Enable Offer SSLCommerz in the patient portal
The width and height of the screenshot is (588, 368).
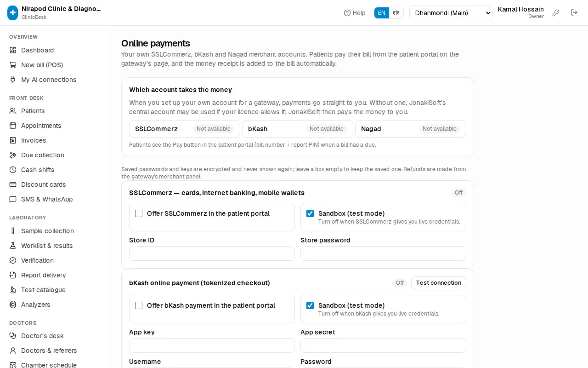click(x=139, y=213)
